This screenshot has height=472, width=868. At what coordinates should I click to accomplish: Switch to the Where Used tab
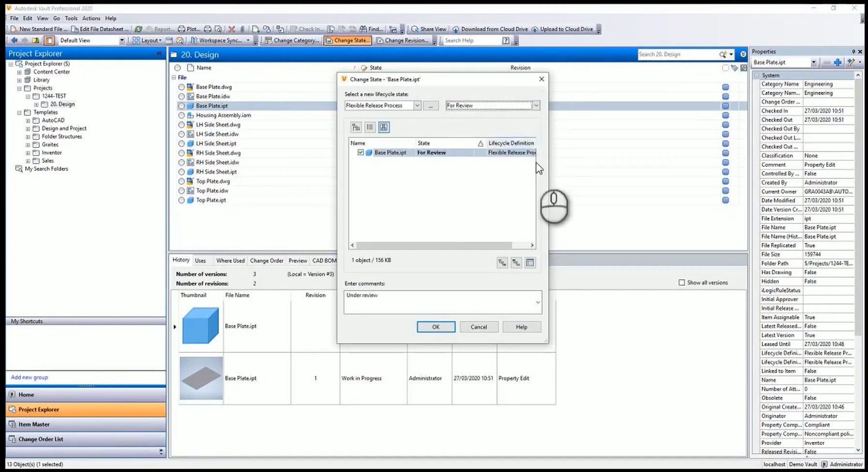230,260
